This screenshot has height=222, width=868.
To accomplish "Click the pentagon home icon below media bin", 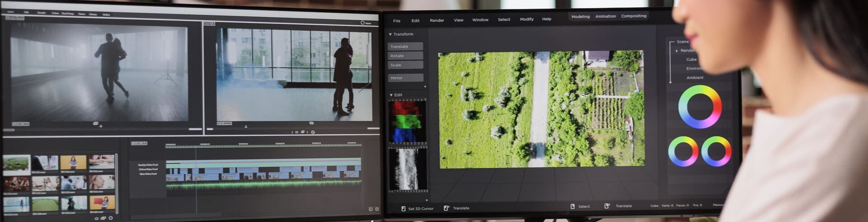I will click(111, 218).
